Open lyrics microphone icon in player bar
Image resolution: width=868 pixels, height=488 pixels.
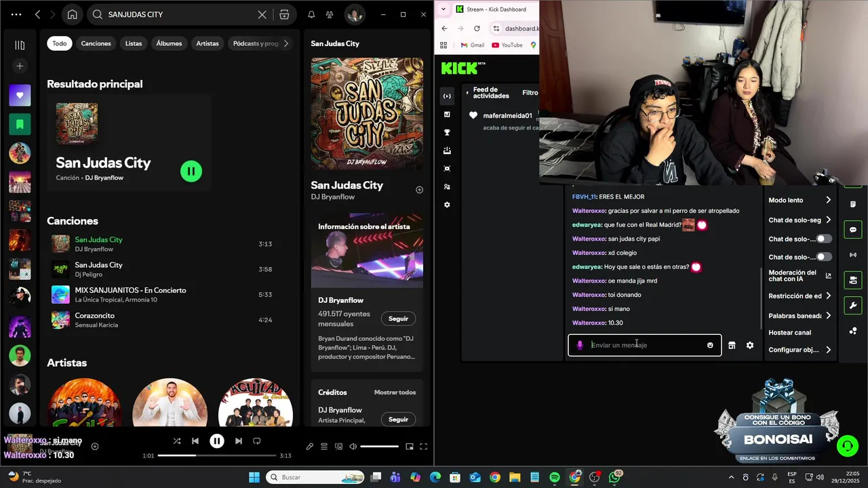click(x=310, y=447)
